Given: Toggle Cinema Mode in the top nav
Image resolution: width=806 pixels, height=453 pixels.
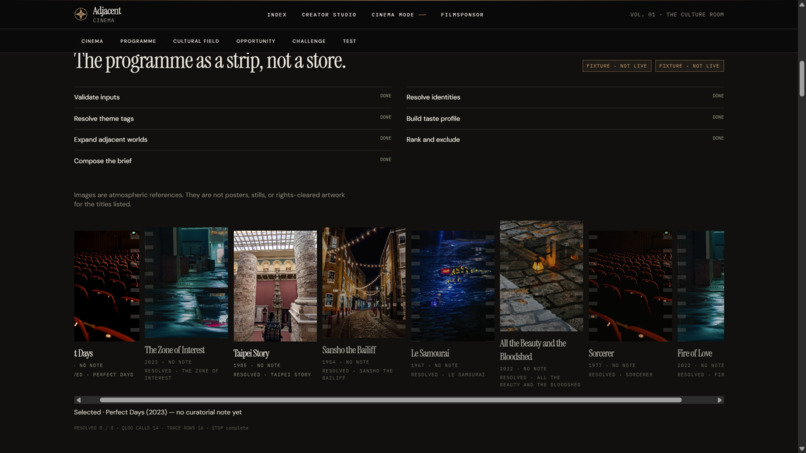Looking at the screenshot, I should [x=399, y=15].
